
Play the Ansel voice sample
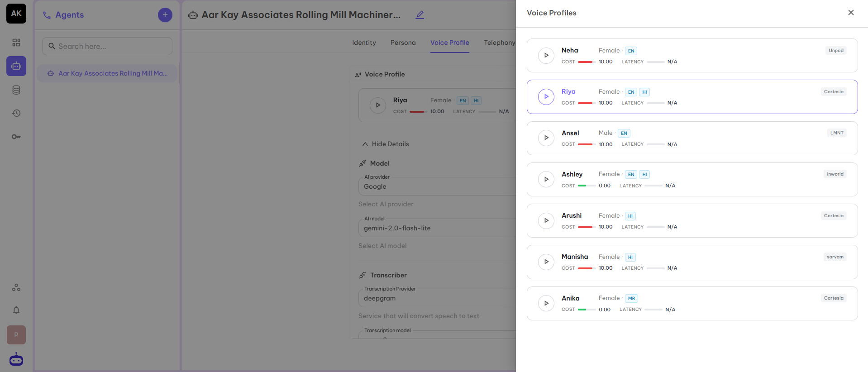546,138
